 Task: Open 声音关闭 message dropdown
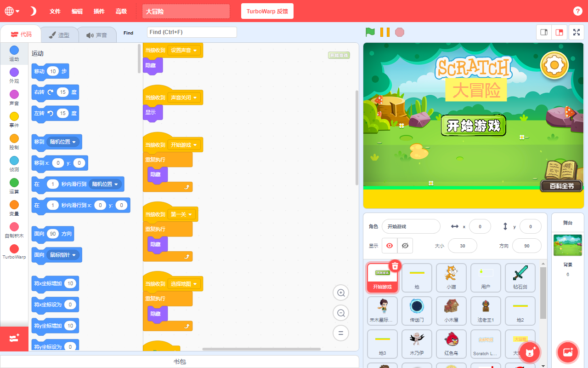(x=184, y=98)
